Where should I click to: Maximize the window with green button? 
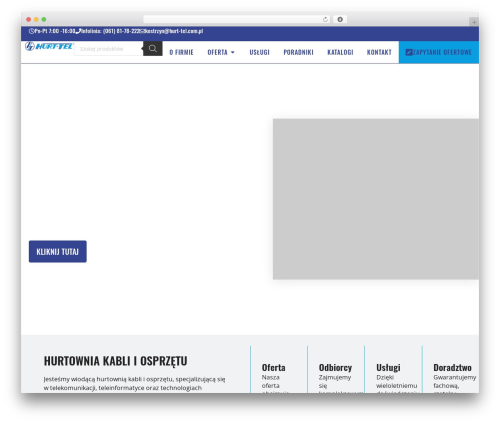pyautogui.click(x=44, y=20)
